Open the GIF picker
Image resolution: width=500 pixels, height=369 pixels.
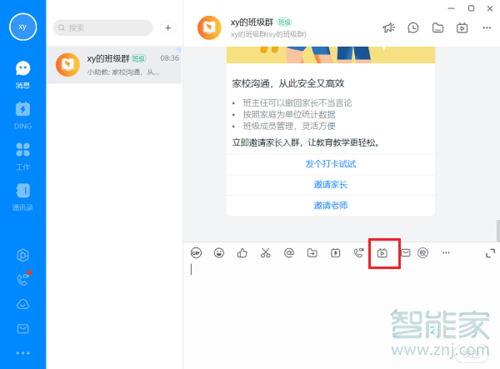(196, 253)
